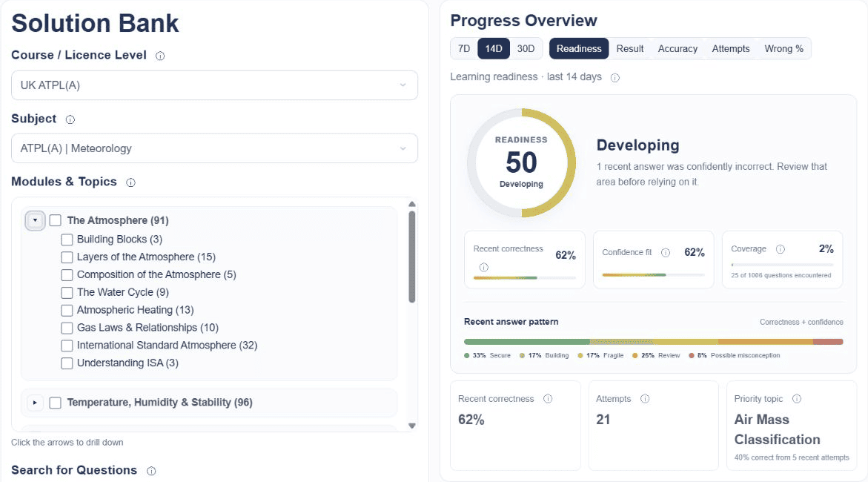Click info icon after Learning readiness subtitle
This screenshot has width=868, height=482.
tap(615, 78)
